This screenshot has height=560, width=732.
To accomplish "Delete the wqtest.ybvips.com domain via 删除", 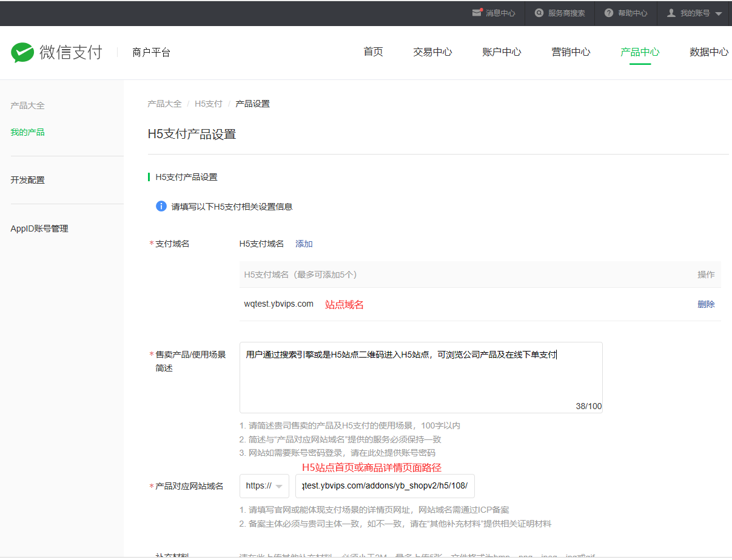I will pyautogui.click(x=706, y=304).
